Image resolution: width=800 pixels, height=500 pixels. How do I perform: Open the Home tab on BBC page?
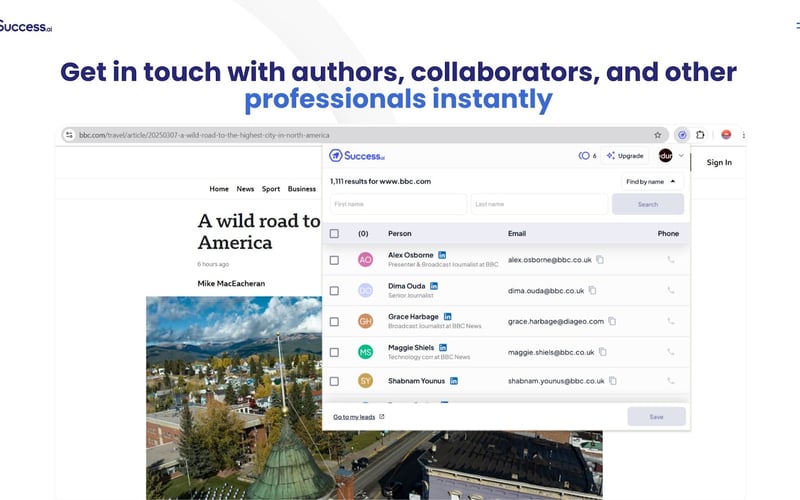pos(219,189)
